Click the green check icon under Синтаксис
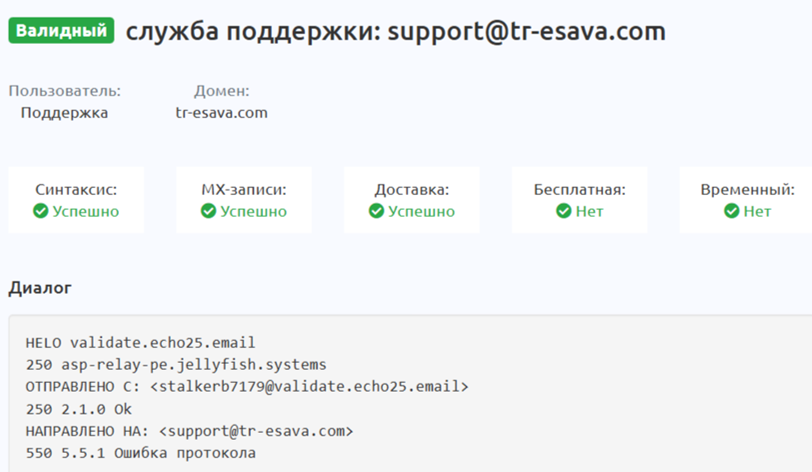 coord(40,212)
